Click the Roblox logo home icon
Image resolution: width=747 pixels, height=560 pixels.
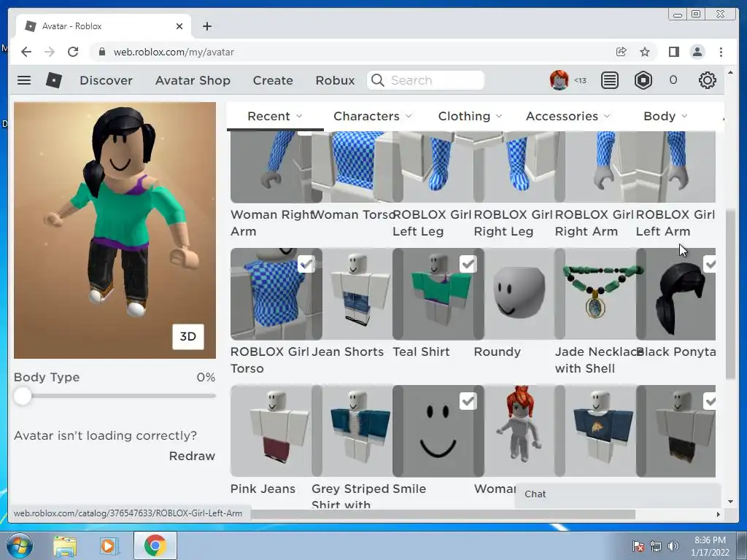click(x=54, y=80)
